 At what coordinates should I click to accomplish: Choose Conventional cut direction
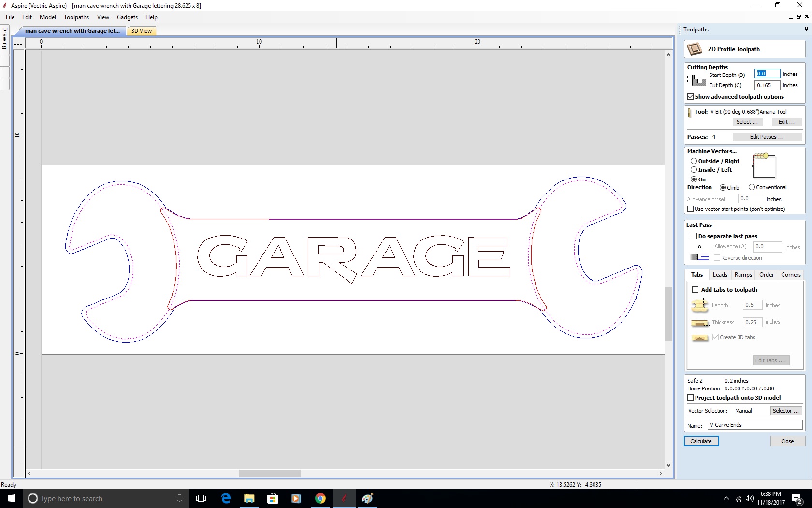tap(752, 187)
